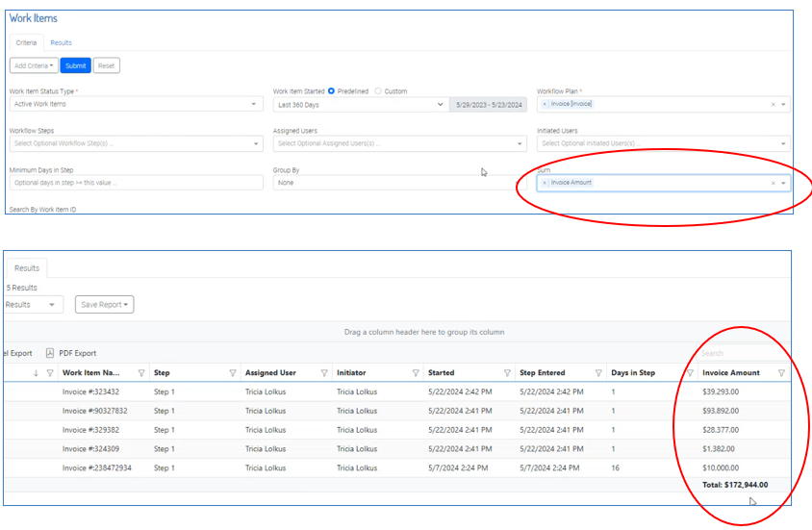Open filter for Initiator column
Screen dimensions: 812x530
tap(416, 372)
